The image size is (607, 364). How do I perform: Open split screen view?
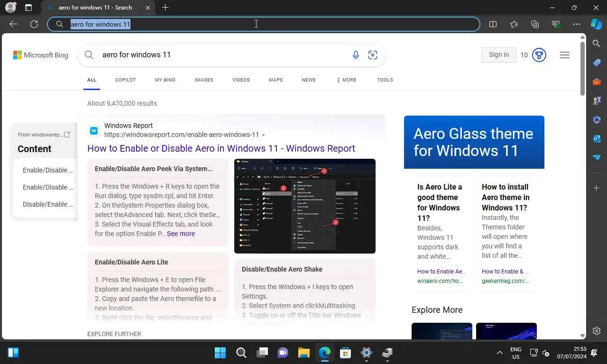pos(493,24)
